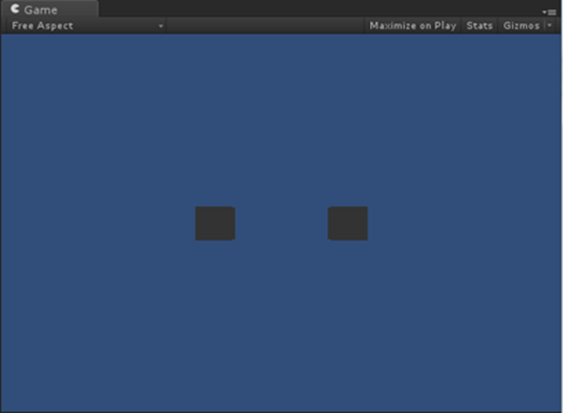Click the left dark cube in the Game view

tap(215, 223)
